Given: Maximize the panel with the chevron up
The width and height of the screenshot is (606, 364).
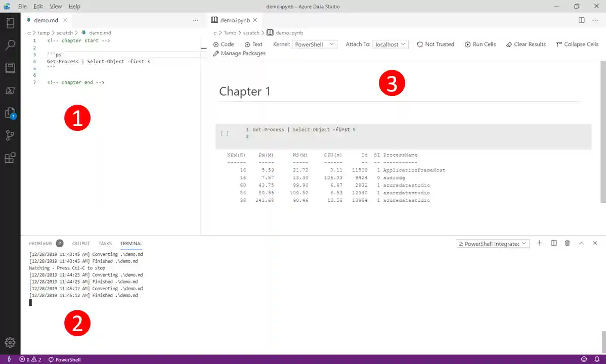Looking at the screenshot, I should point(581,243).
